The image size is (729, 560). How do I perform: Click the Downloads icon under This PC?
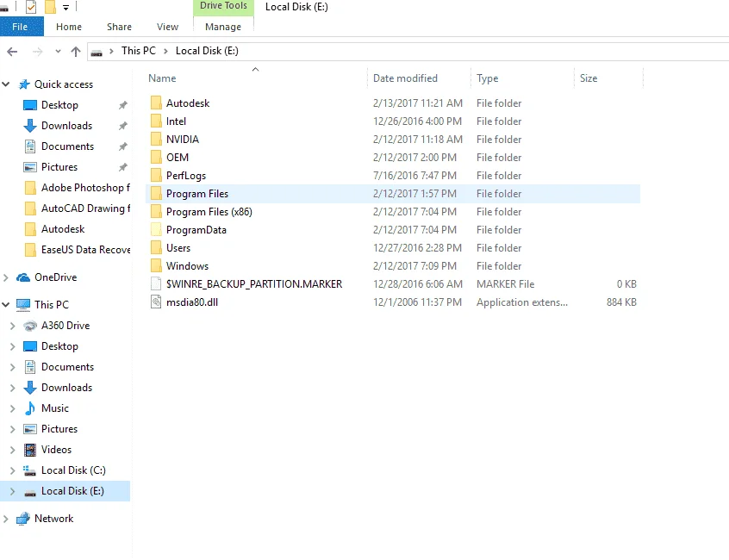[x=30, y=388]
